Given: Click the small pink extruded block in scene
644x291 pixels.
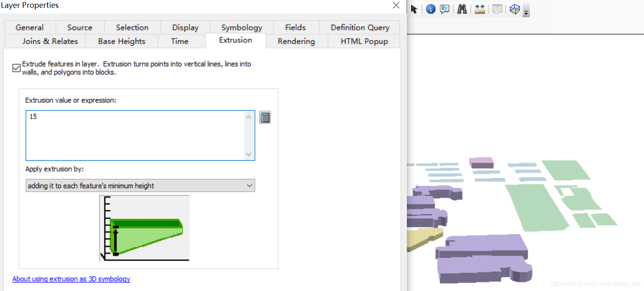Looking at the screenshot, I should pyautogui.click(x=481, y=163).
